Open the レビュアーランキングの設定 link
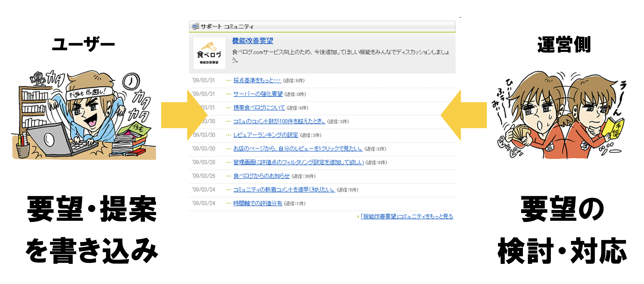The height and width of the screenshot is (284, 644). click(x=265, y=135)
